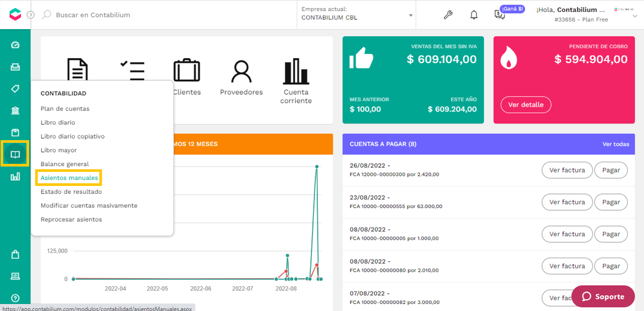Click Ver factura for FCA 12000-00000300
Screen dimensions: 644x311
click(567, 170)
